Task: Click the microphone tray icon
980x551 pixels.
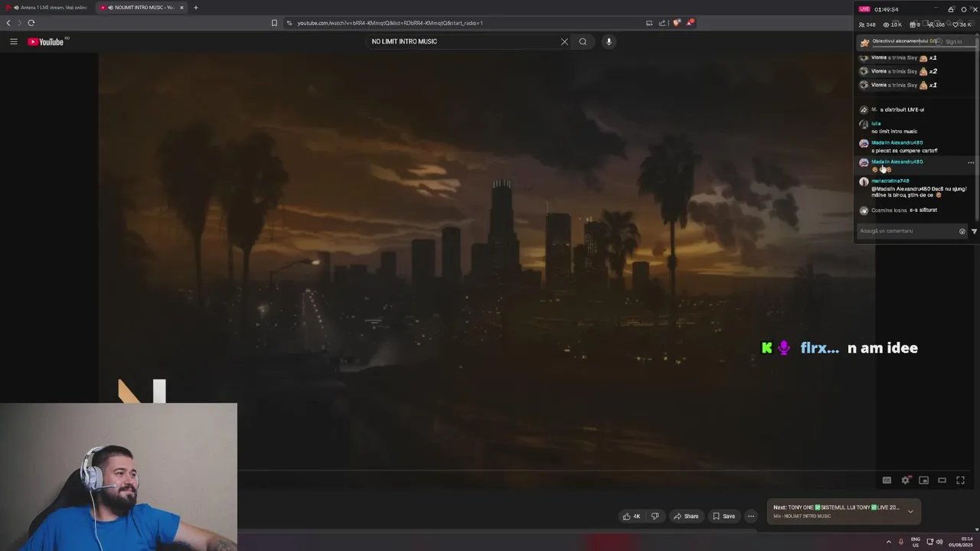Action: pos(901,542)
